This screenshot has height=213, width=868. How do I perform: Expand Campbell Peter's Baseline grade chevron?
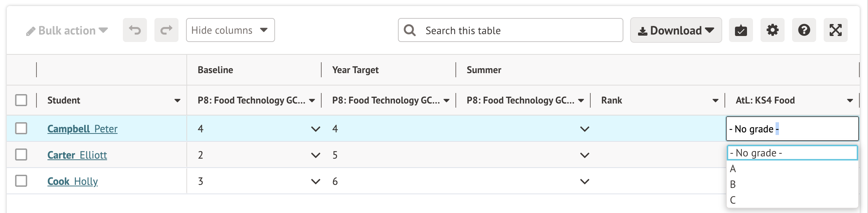[x=316, y=129]
